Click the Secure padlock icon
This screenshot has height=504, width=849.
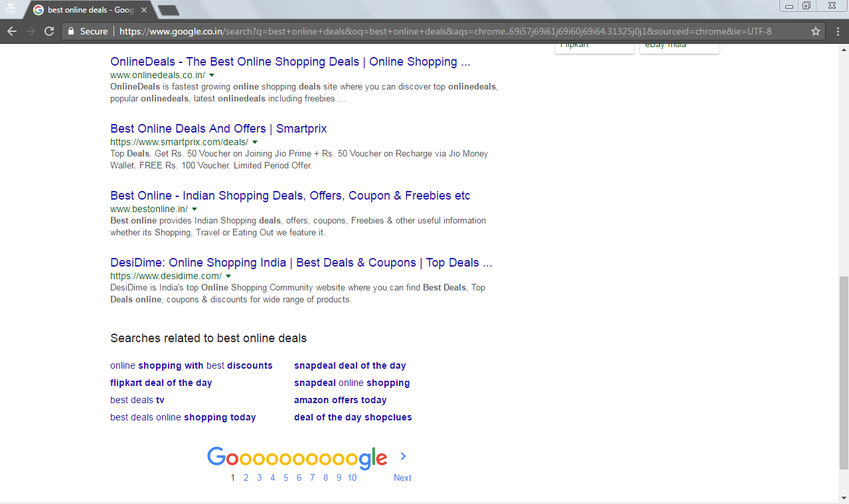pos(71,31)
